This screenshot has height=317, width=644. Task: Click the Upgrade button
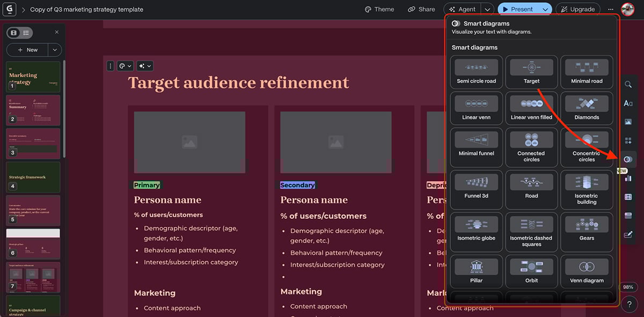[577, 9]
